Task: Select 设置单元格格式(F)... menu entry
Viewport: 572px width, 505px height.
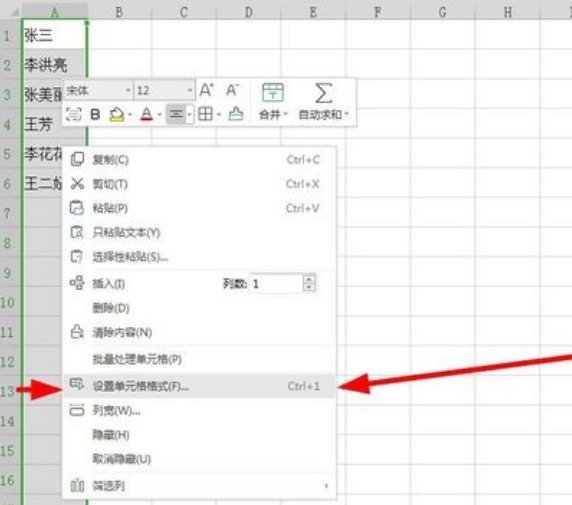Action: tap(199, 386)
